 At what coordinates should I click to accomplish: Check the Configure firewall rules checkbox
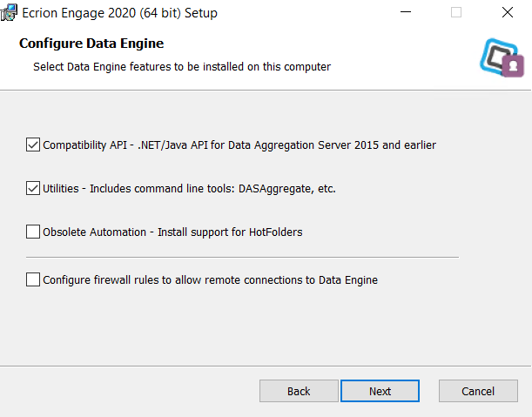[33, 279]
